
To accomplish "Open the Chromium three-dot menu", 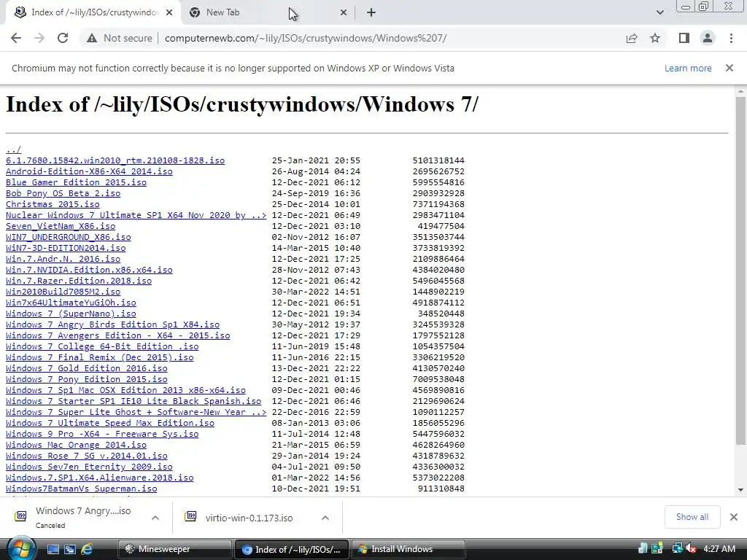I will click(x=731, y=38).
